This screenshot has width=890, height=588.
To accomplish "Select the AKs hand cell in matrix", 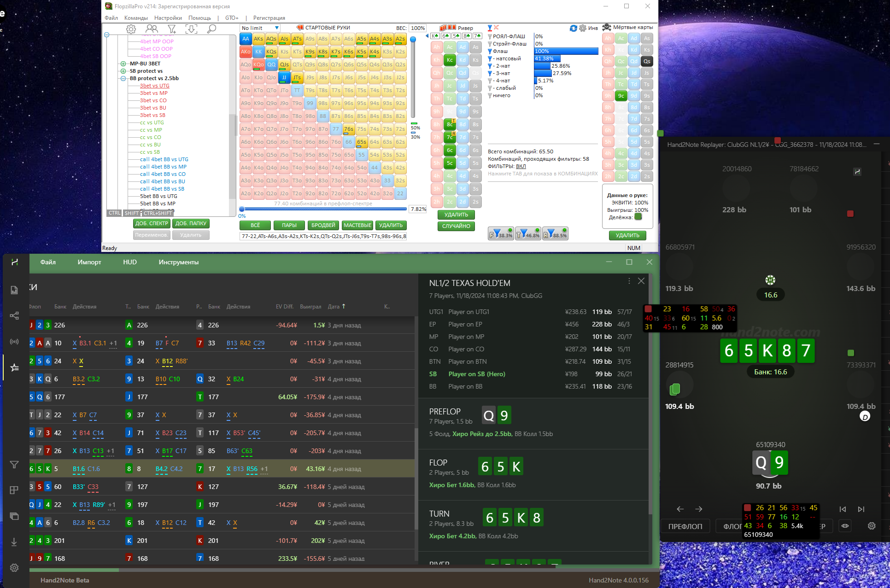I will pyautogui.click(x=258, y=39).
